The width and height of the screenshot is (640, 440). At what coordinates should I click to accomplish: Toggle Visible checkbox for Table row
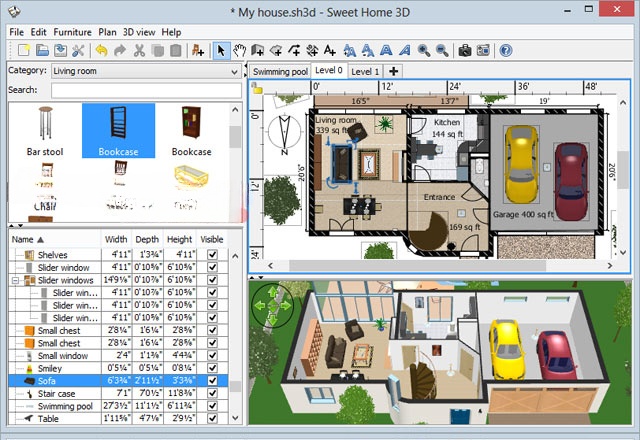(x=212, y=418)
